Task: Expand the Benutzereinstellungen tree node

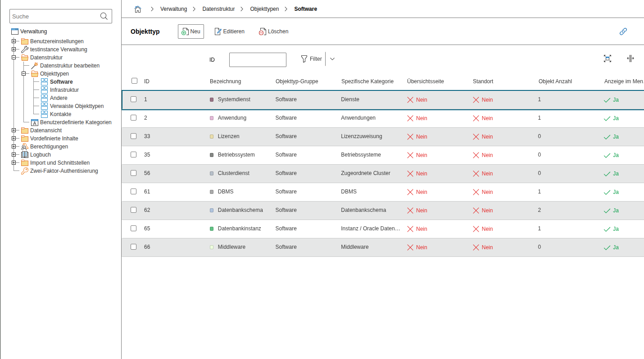Action: 14,41
